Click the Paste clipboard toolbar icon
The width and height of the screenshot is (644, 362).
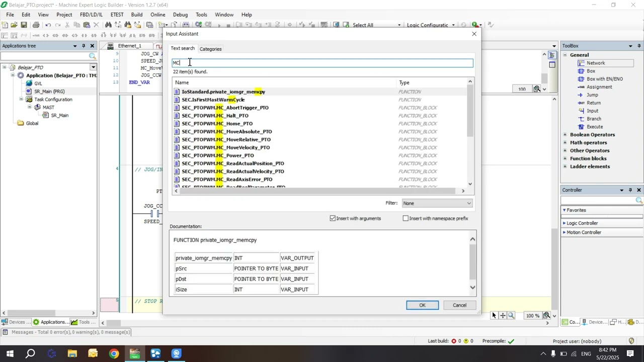[x=87, y=25]
